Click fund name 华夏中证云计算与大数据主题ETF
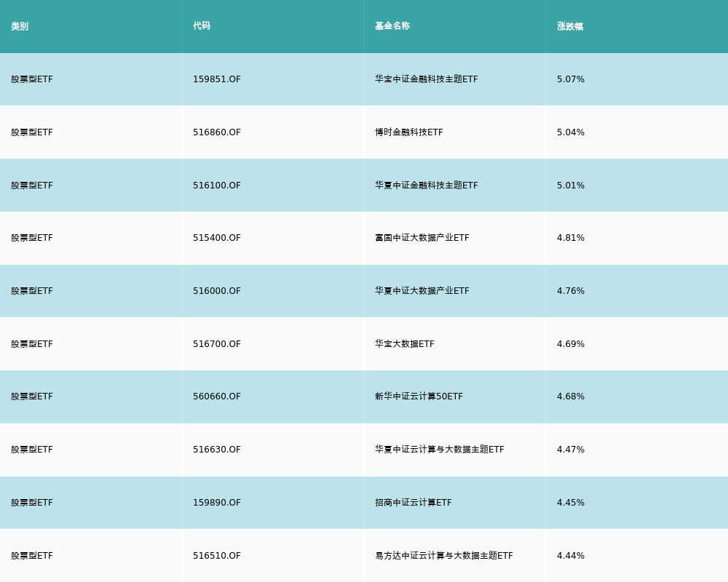 pyautogui.click(x=440, y=450)
